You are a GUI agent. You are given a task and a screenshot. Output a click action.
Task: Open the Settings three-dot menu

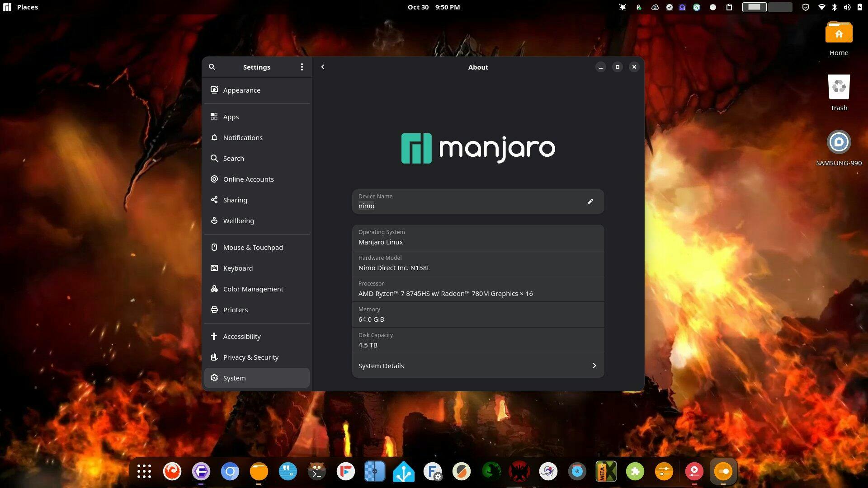tap(302, 67)
